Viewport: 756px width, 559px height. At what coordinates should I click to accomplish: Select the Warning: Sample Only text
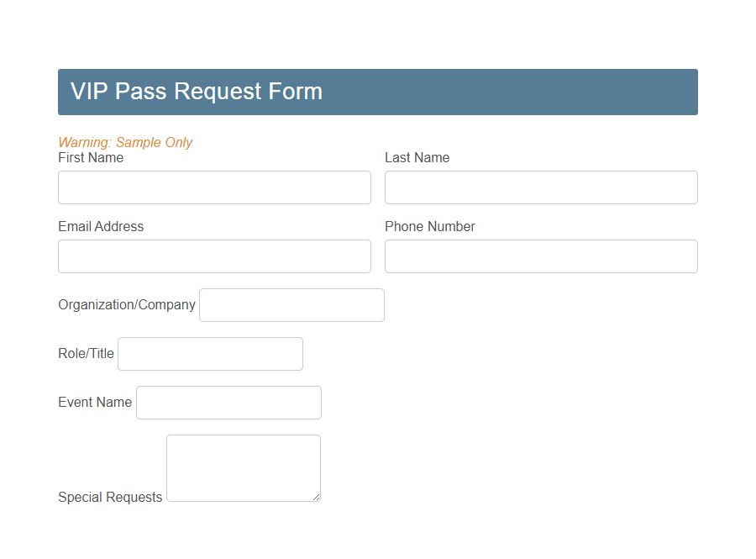[x=125, y=142]
